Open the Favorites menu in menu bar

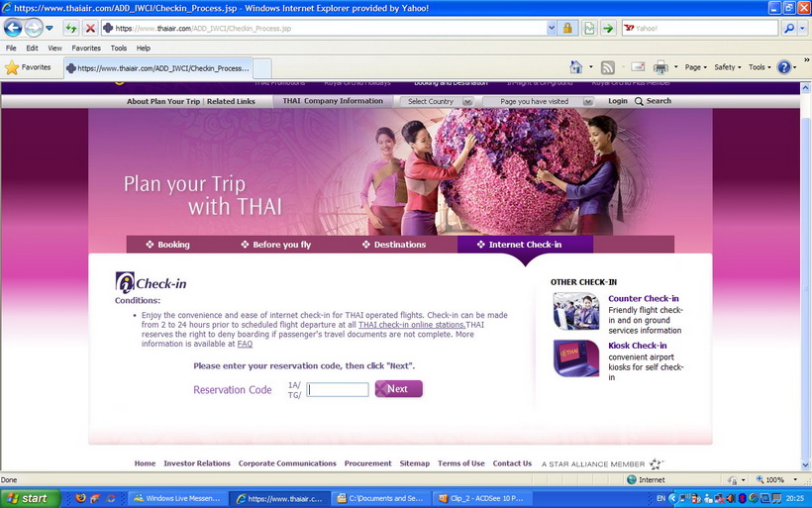point(86,49)
